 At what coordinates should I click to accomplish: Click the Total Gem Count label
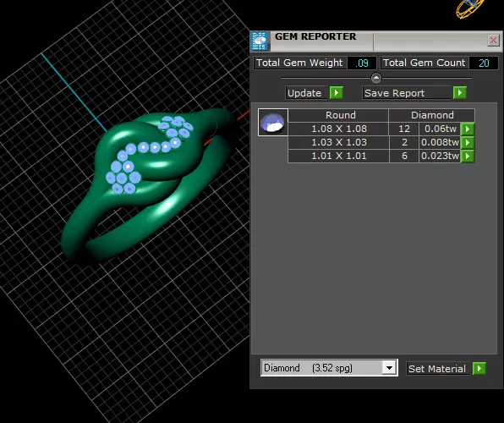[424, 63]
